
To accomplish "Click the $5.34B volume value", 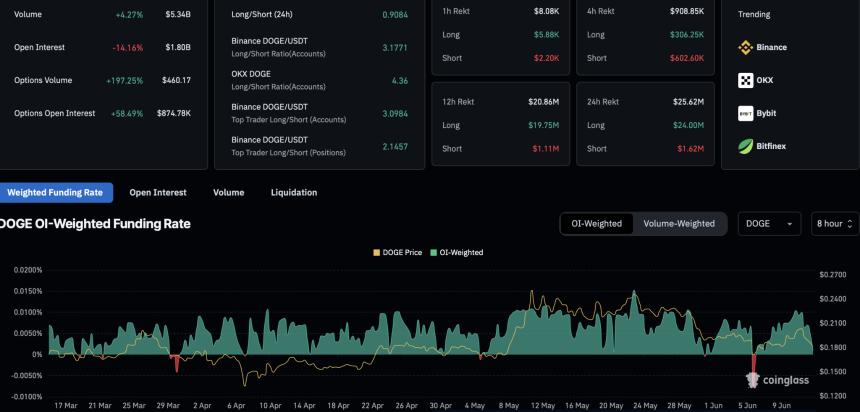I will [178, 15].
